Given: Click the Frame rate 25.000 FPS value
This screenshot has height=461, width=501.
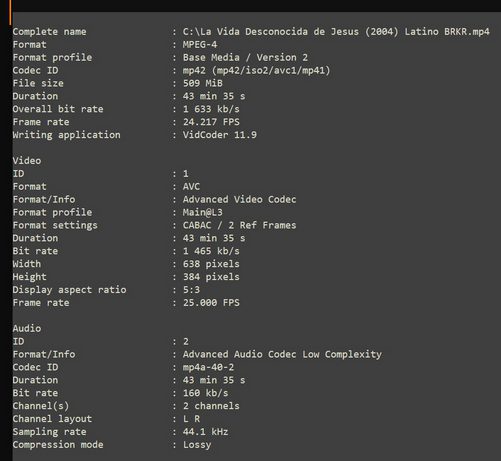Looking at the screenshot, I should coord(211,303).
